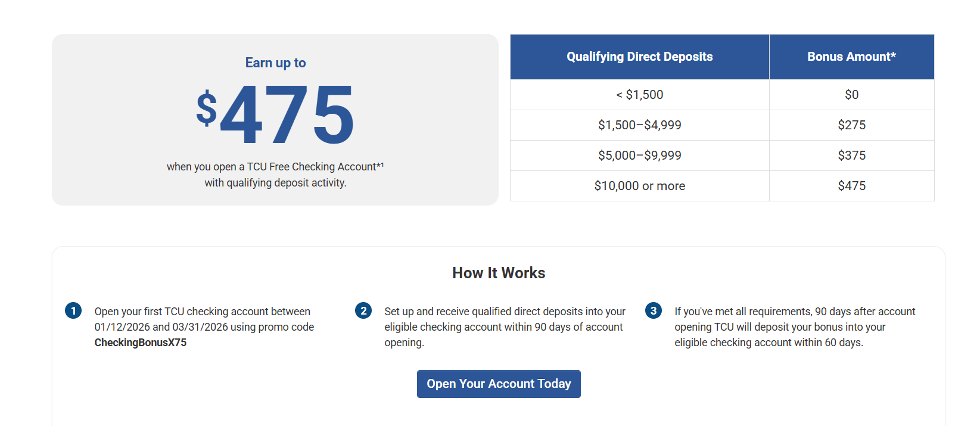Click the TCU Free Checking Account text

312,167
